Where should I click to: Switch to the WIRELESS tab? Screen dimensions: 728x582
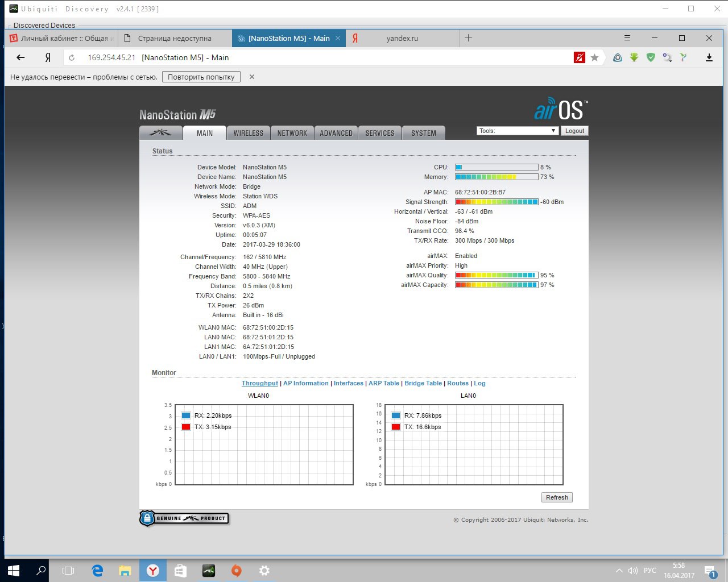(x=248, y=133)
